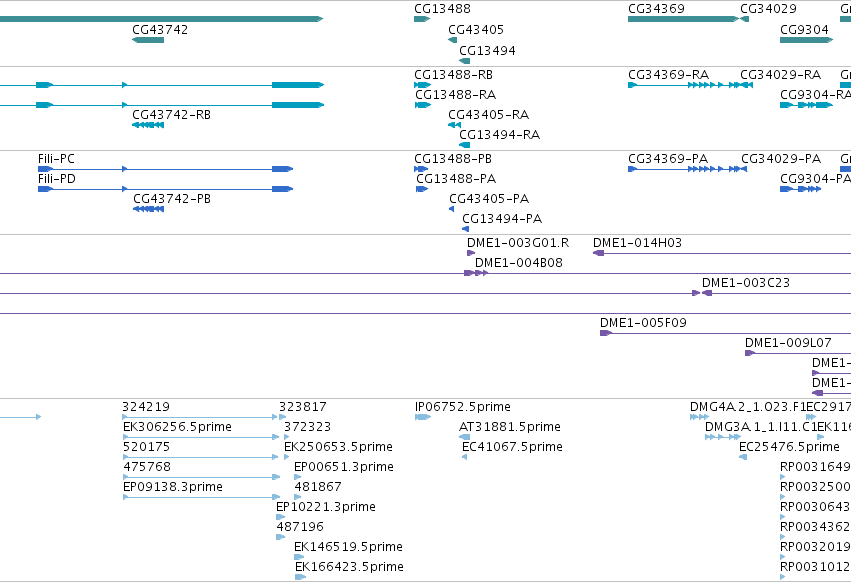851x582 pixels.
Task: Click the Fili-PD protein feature
Action: pos(166,189)
